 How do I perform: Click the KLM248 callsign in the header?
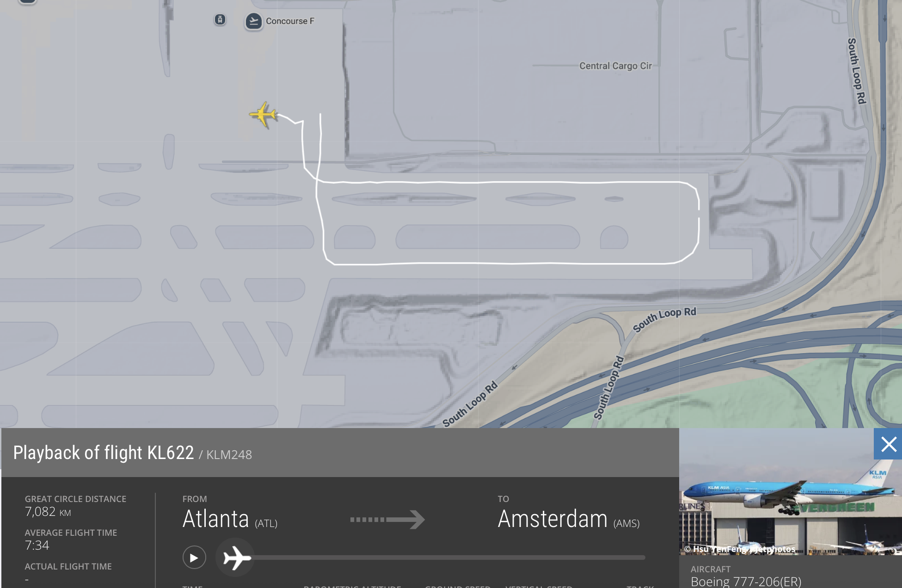(229, 455)
